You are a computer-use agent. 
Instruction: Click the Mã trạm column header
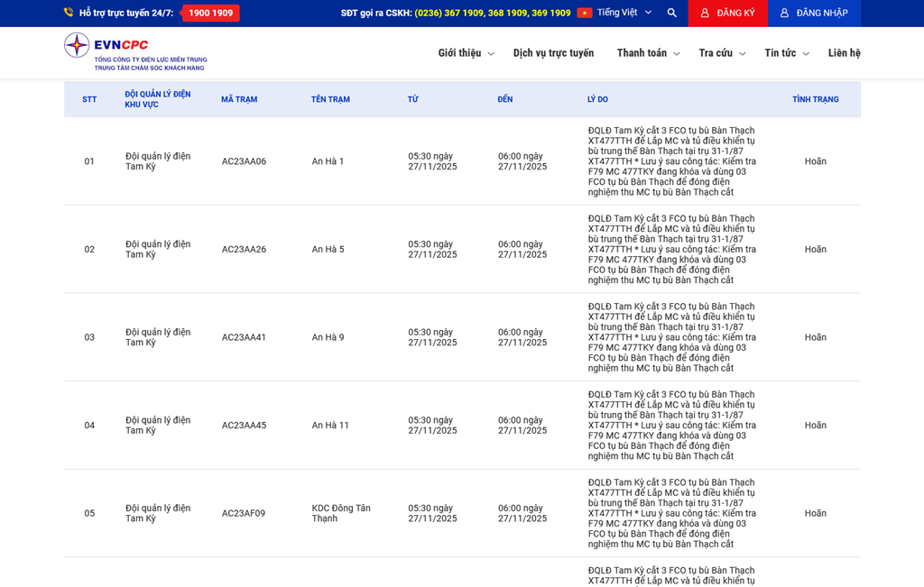coord(239,99)
